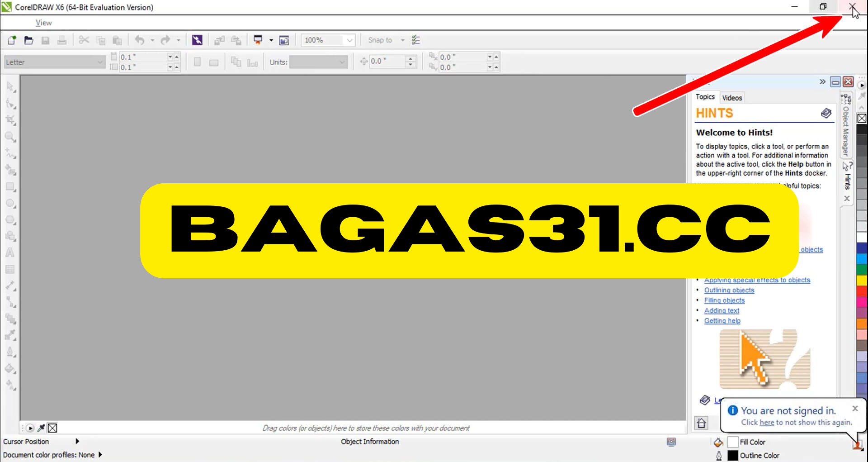Open the redo history dropdown arrow
The image size is (868, 462).
coord(179,40)
